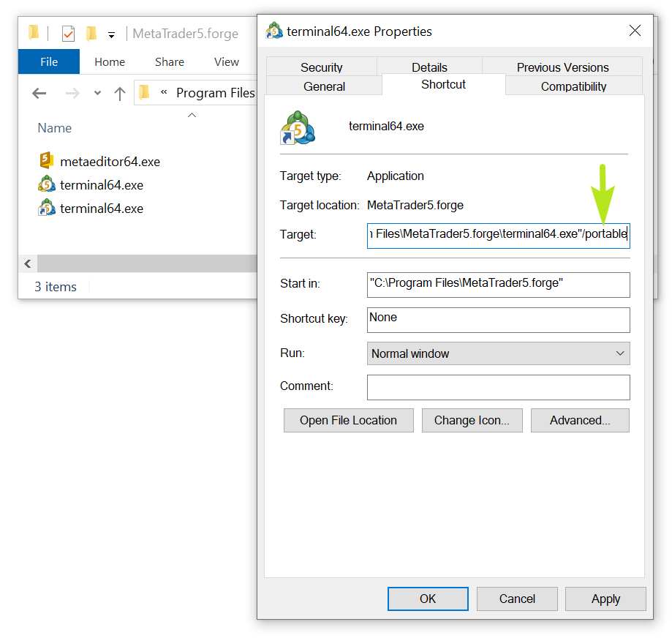Click the empty Comment field

click(x=498, y=387)
